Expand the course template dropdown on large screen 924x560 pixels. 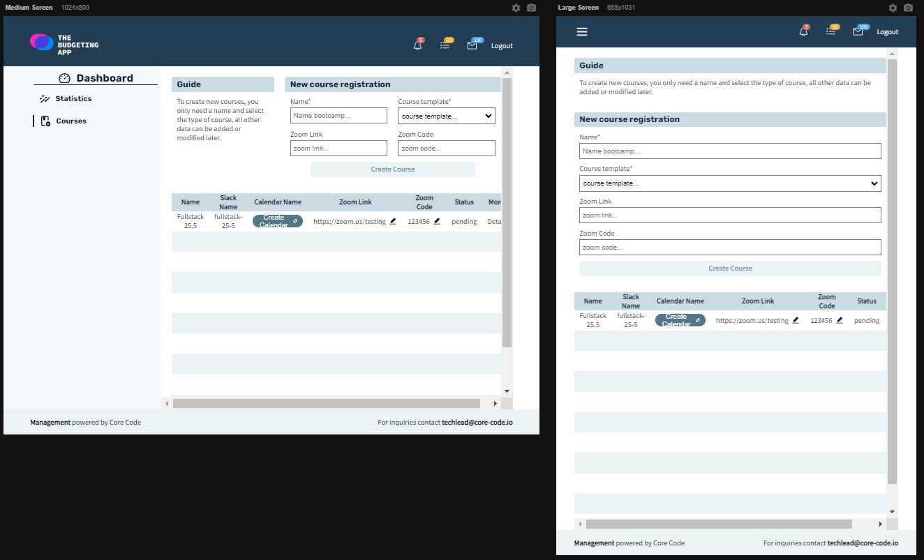730,183
